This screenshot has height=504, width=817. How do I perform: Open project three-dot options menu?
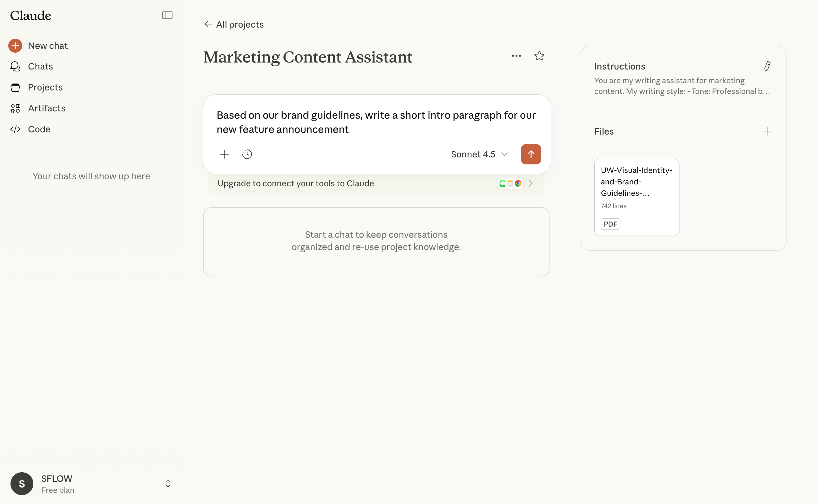[x=516, y=56]
